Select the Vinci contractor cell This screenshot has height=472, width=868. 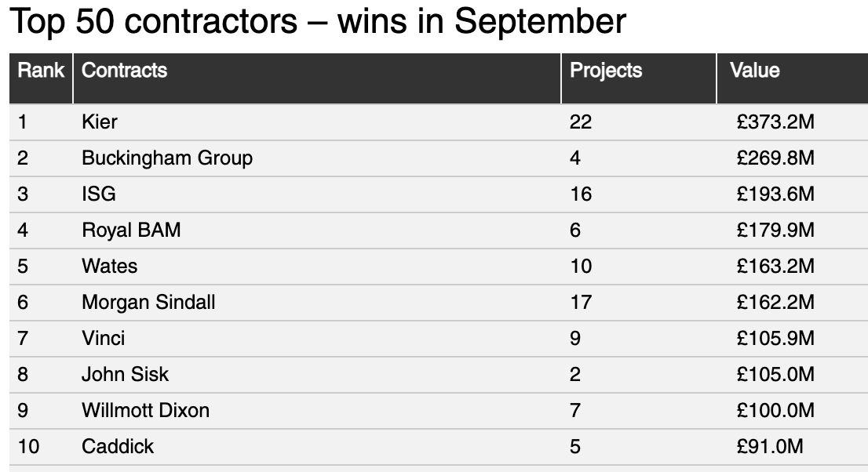click(103, 338)
